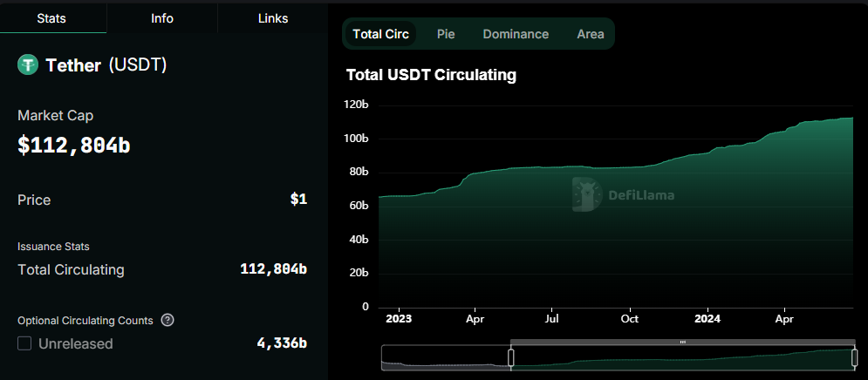Image resolution: width=868 pixels, height=380 pixels.
Task: Click the left handle of the range slider
Action: click(511, 358)
